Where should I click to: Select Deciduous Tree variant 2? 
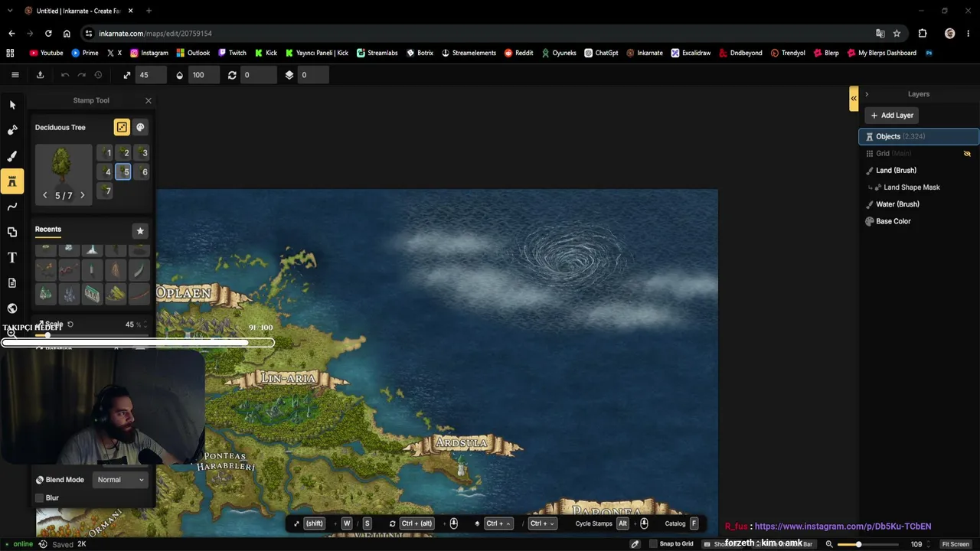coord(125,153)
